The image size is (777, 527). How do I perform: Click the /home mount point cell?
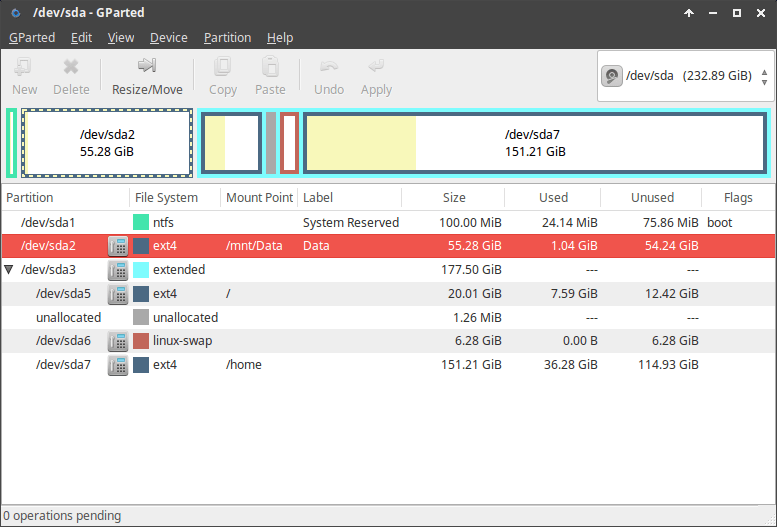tap(243, 365)
